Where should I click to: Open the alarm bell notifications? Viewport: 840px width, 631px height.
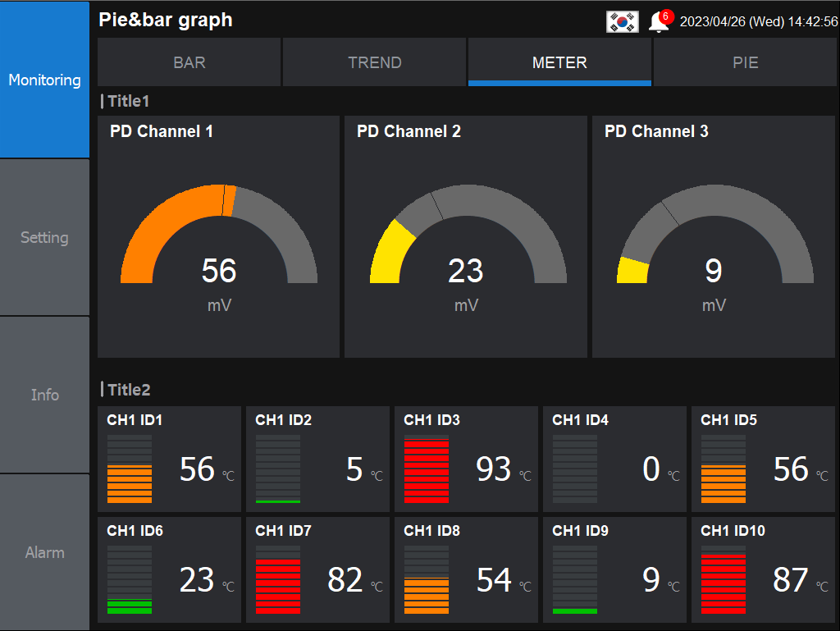pos(659,22)
